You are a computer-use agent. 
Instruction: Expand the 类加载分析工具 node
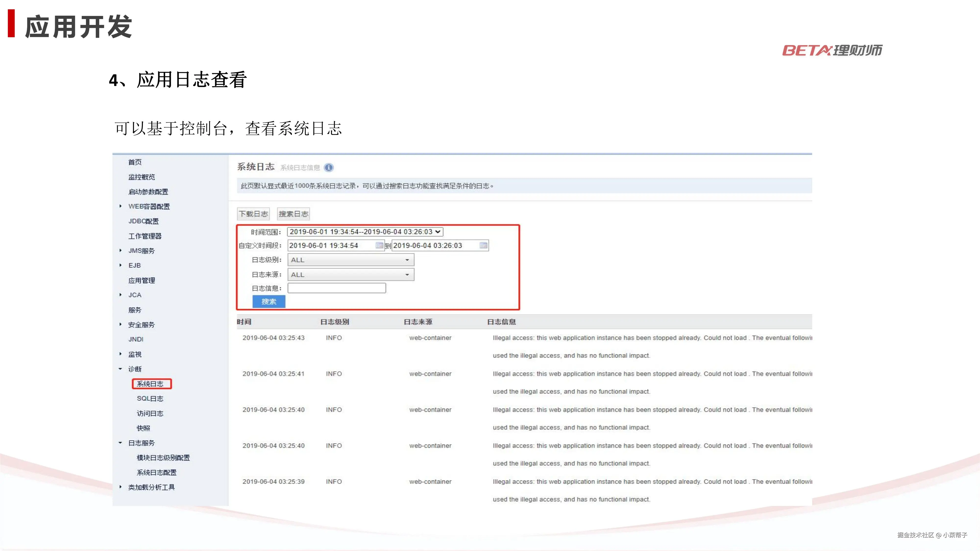pos(121,487)
